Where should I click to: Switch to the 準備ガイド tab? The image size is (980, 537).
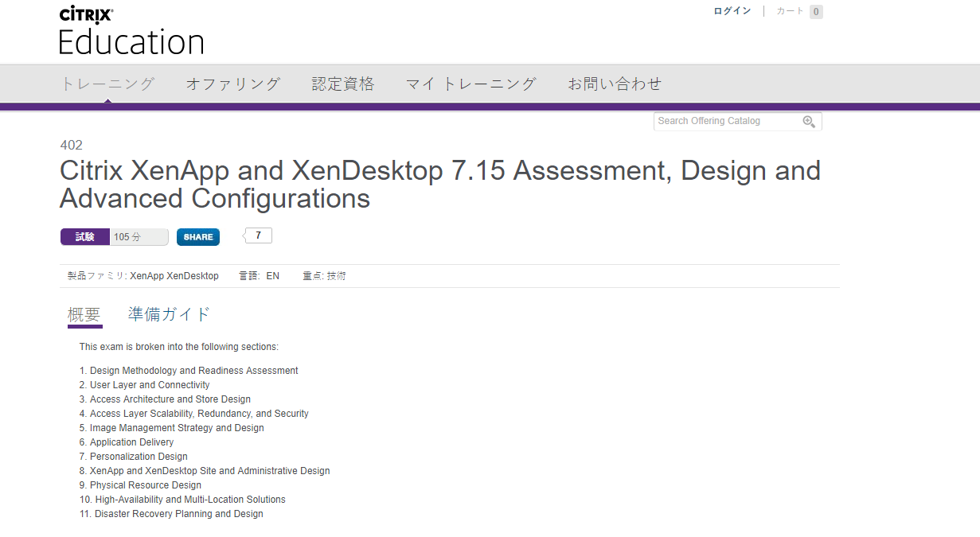coord(169,314)
